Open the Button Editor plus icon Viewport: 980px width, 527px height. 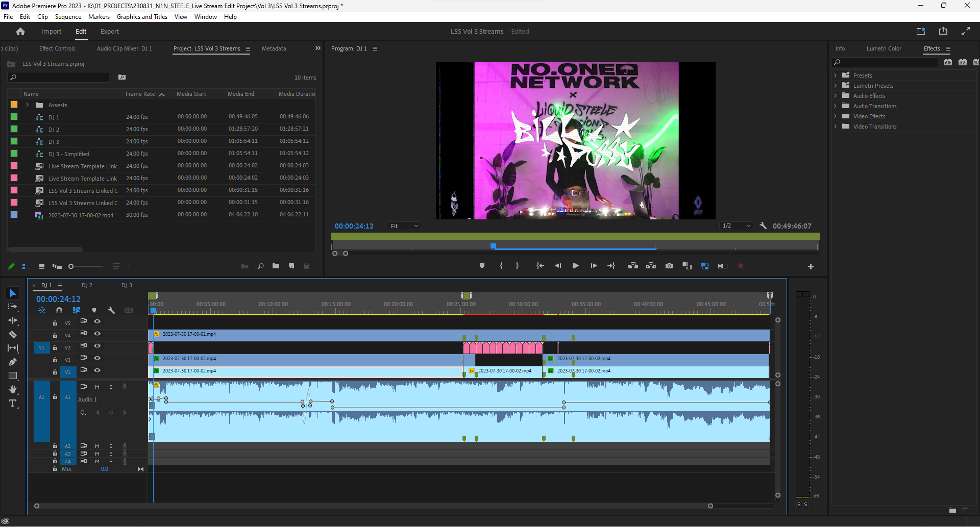click(x=811, y=266)
